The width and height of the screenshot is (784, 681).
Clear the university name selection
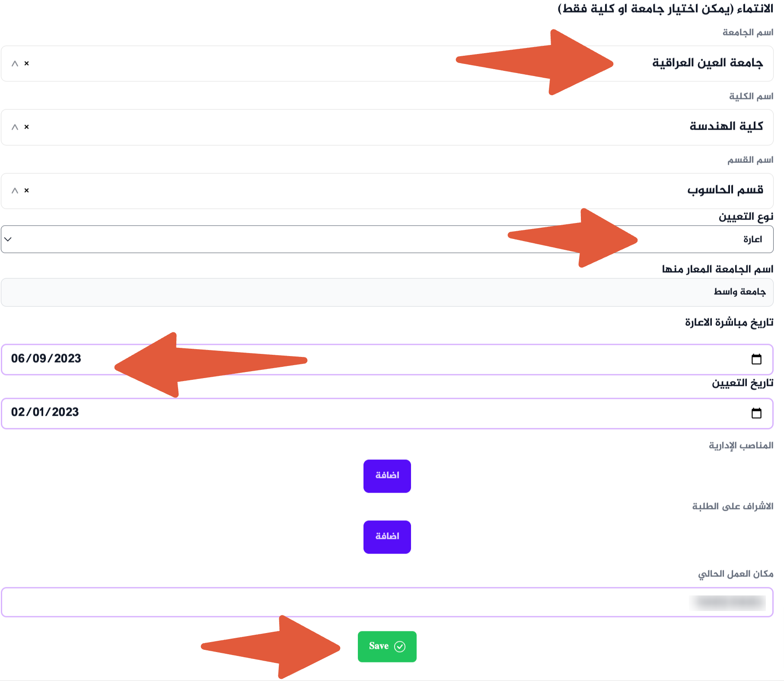(x=27, y=64)
